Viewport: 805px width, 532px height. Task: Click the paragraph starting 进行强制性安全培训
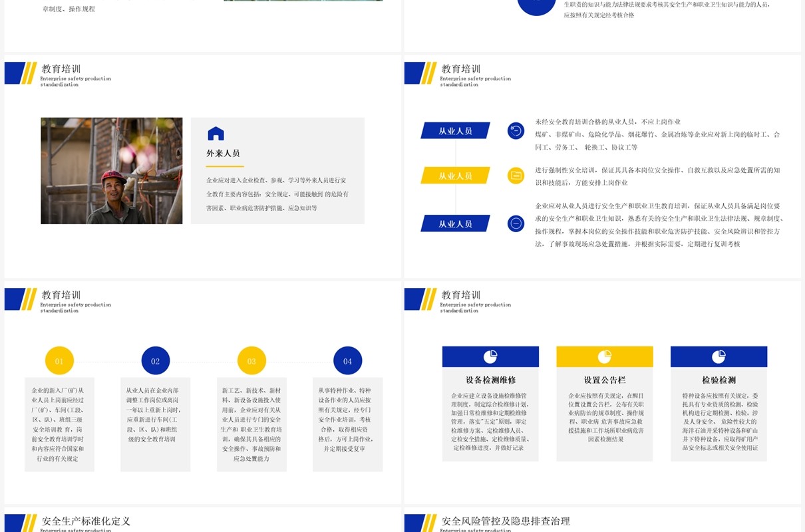pyautogui.click(x=657, y=176)
